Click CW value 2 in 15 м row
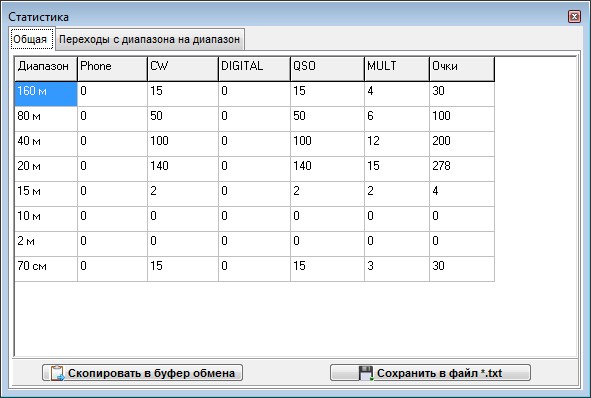Viewport: 591px width, 398px height. [183, 194]
